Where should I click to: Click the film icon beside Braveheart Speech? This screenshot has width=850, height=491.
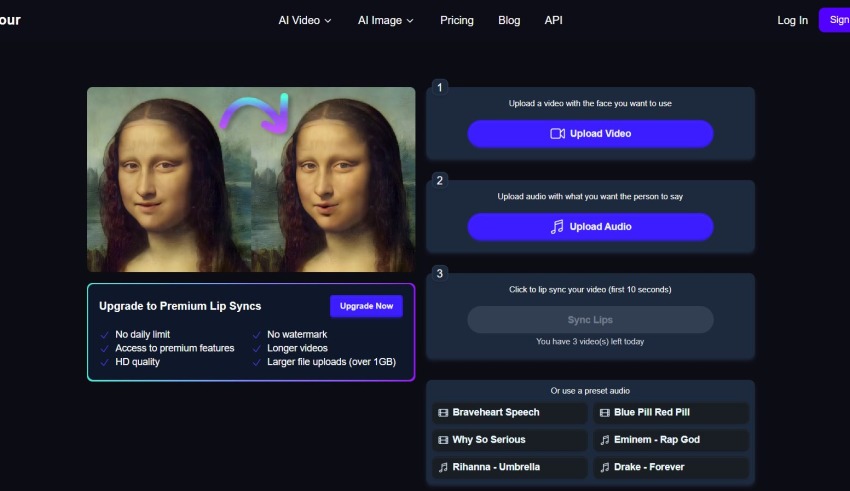442,412
